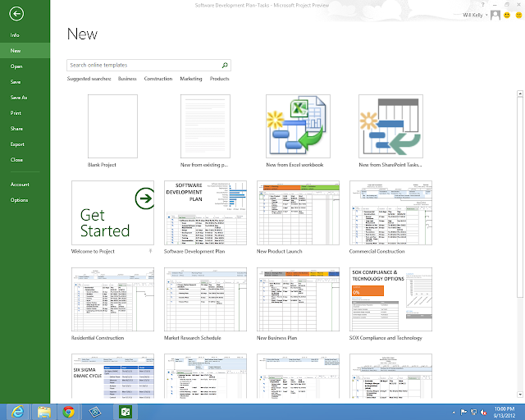Screen dimensions: 525x420
Task: Open the Export page
Action: [25, 144]
